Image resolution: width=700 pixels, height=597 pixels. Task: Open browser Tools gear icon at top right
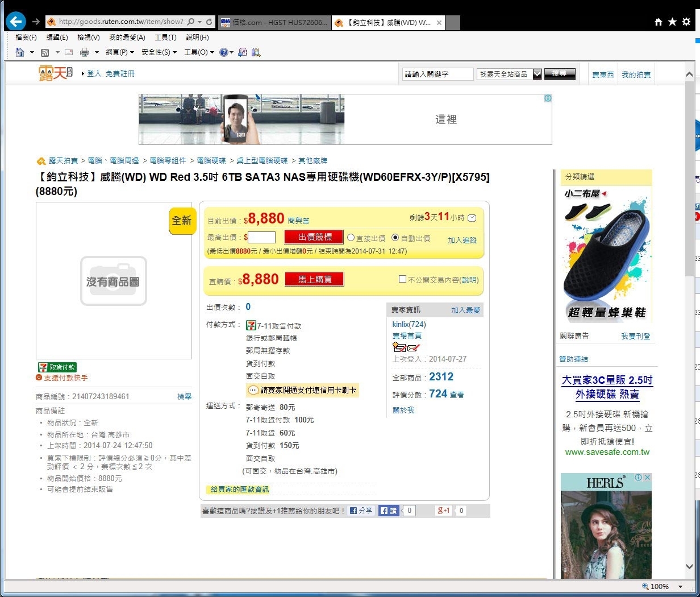click(x=686, y=22)
